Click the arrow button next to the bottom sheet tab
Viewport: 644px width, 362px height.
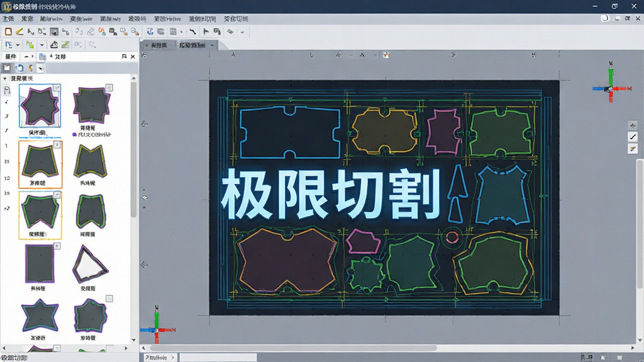tap(173, 358)
